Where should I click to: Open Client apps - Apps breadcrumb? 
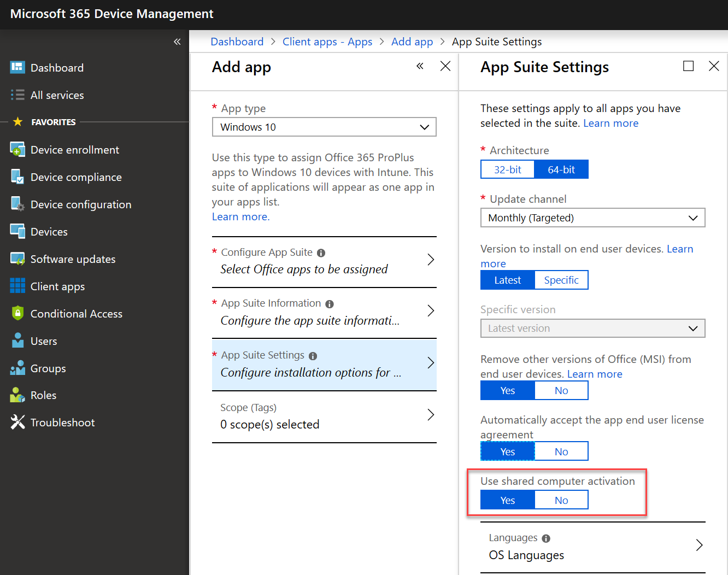(327, 41)
